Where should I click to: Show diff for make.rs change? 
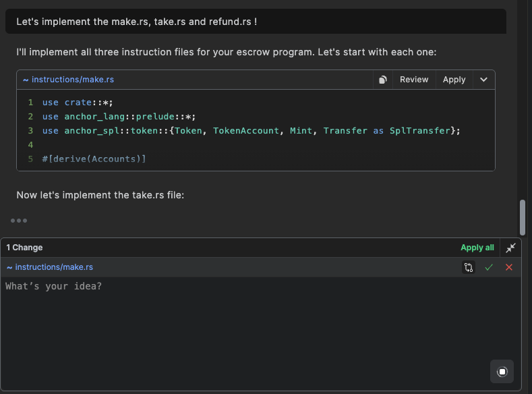pos(469,267)
